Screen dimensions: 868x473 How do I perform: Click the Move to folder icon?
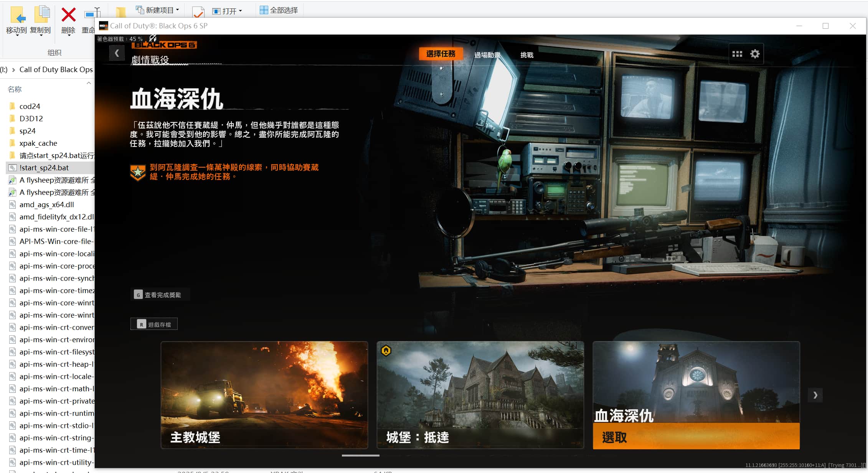(17, 15)
